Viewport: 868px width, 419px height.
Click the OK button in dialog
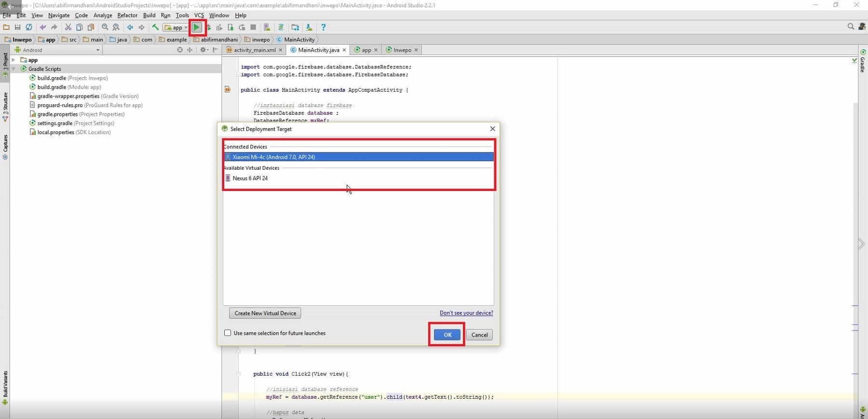pyautogui.click(x=447, y=335)
